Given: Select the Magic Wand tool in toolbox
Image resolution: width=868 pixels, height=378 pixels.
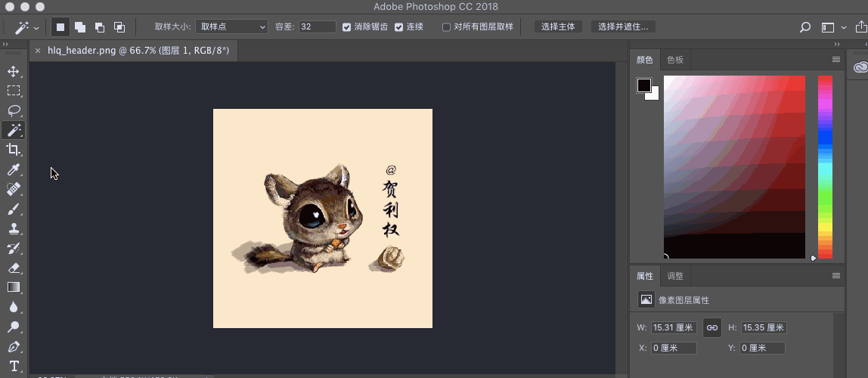Looking at the screenshot, I should [14, 130].
